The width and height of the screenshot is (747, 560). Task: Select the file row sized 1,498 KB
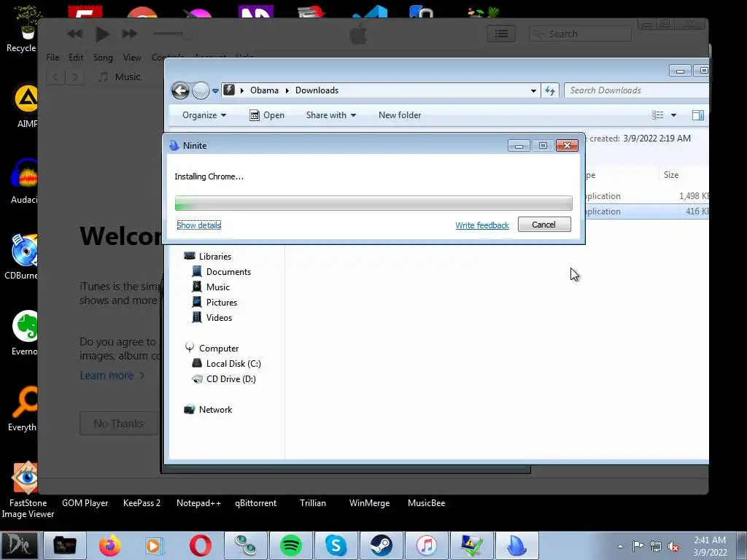pos(647,195)
